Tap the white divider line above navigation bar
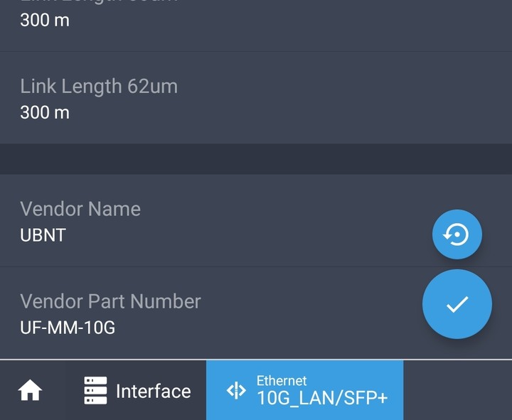Screen dimensions: 512x420 256,360
